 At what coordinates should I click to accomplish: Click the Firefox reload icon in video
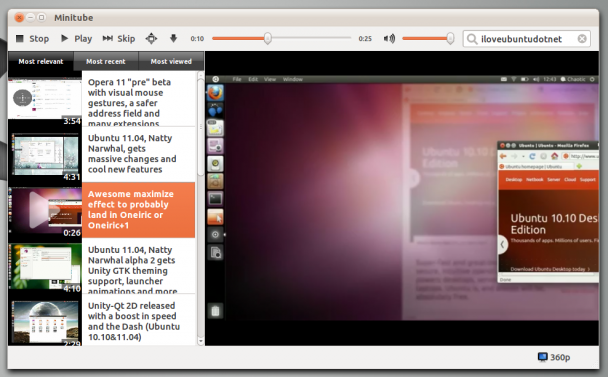click(532, 156)
